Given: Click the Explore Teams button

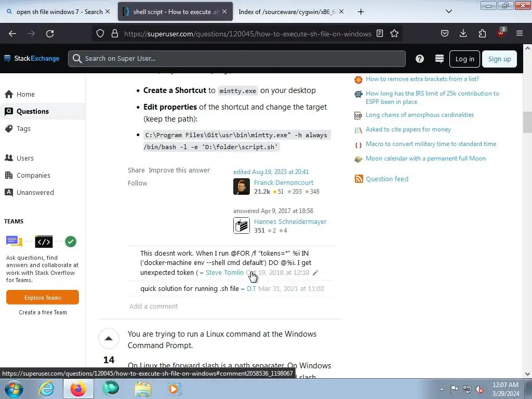Looking at the screenshot, I should 43,298.
